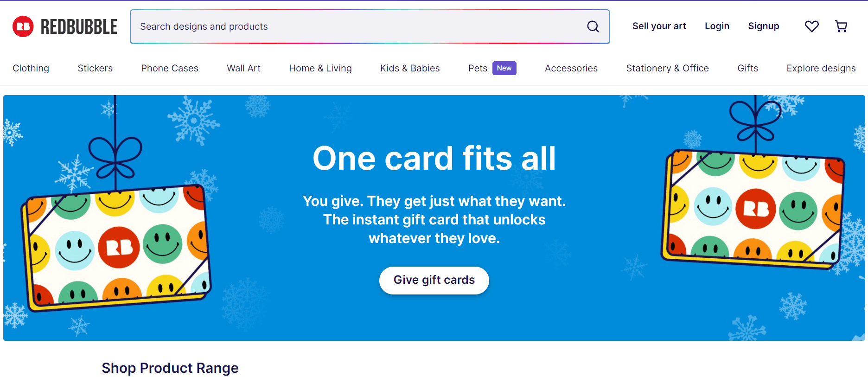
Task: Open Stationery & Office category
Action: coord(667,68)
